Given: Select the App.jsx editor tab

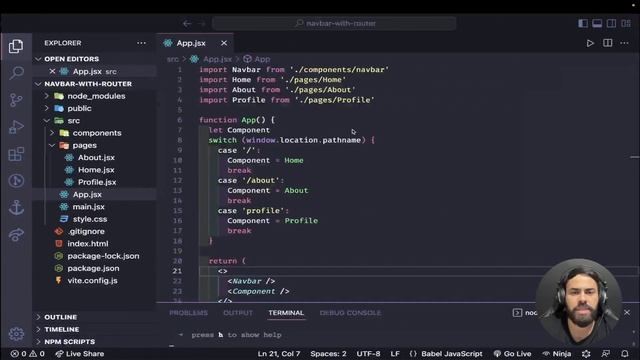Looking at the screenshot, I should (x=191, y=43).
